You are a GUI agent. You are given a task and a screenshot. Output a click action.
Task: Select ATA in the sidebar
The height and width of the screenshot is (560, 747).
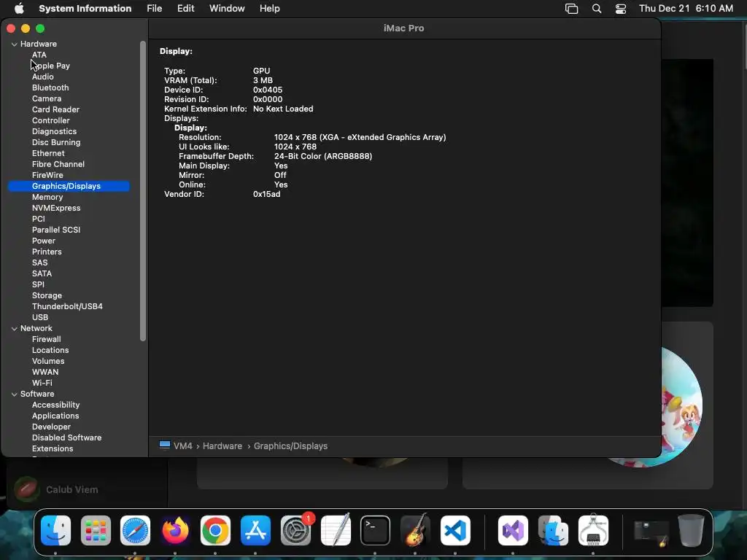tap(39, 55)
